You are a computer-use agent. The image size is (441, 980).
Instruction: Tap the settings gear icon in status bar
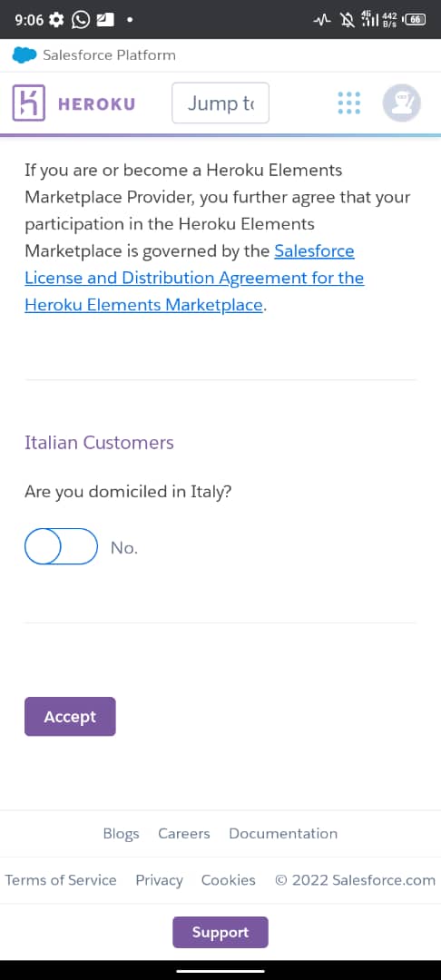(56, 20)
